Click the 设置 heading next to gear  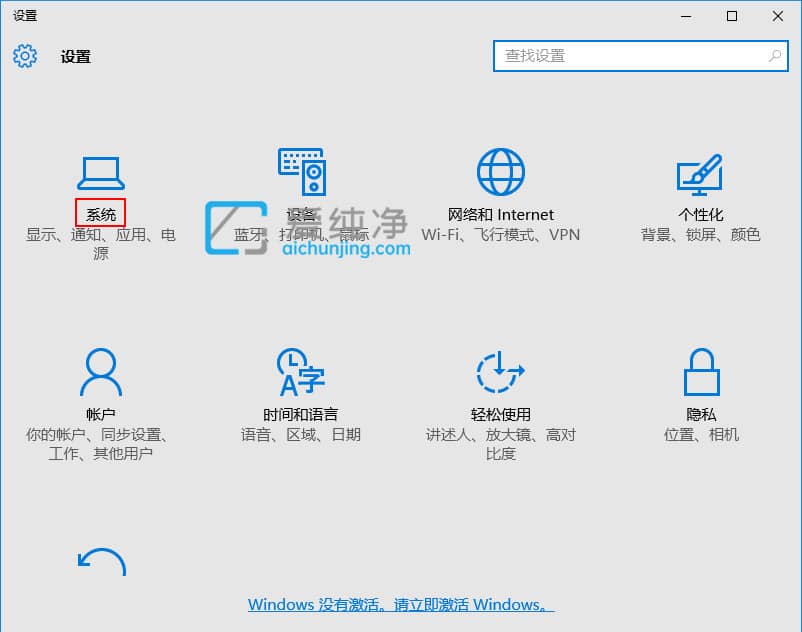coord(76,56)
